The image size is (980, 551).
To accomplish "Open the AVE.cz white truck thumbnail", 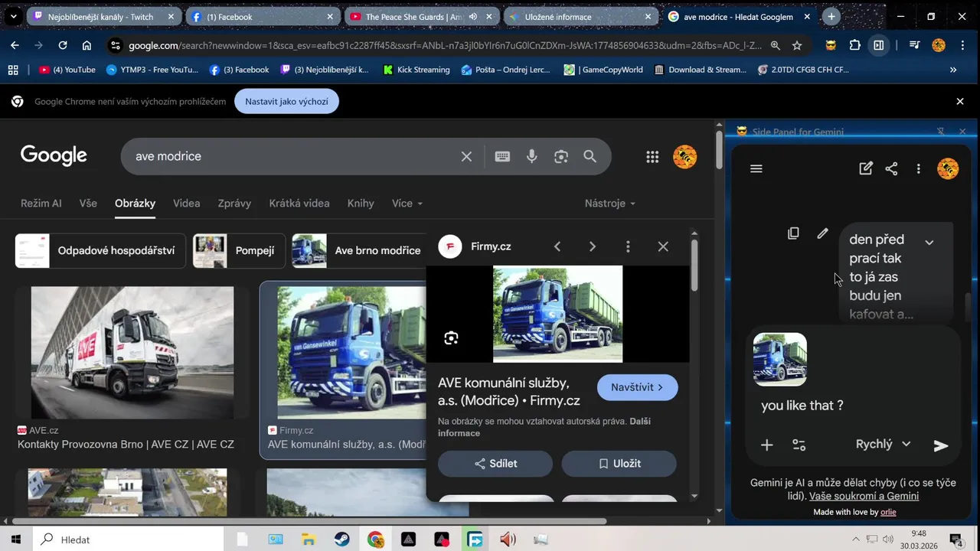I will coord(132,353).
